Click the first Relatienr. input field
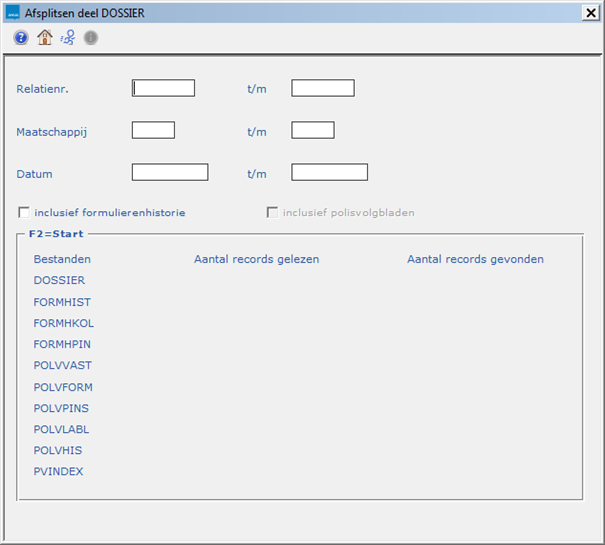Screen dimensions: 605x545 [x=163, y=88]
